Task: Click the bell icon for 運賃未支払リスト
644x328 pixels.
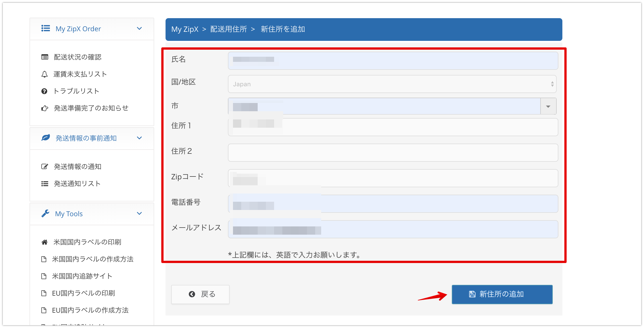Action: coord(45,74)
